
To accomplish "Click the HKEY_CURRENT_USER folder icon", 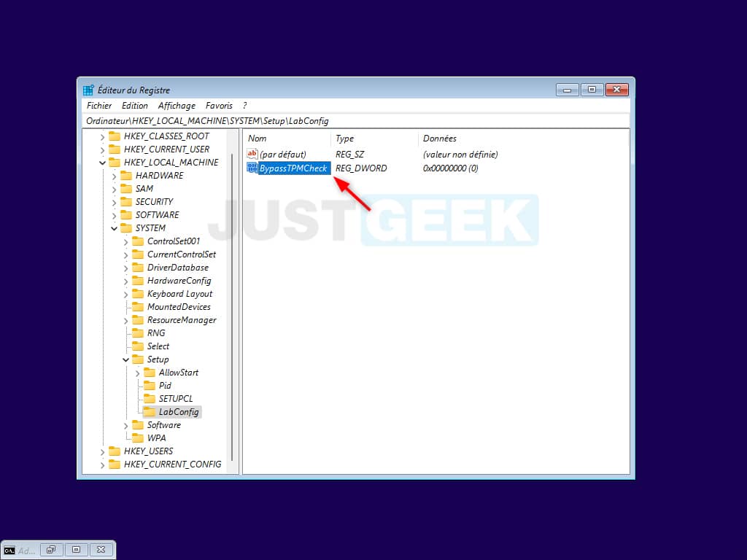I will click(115, 149).
